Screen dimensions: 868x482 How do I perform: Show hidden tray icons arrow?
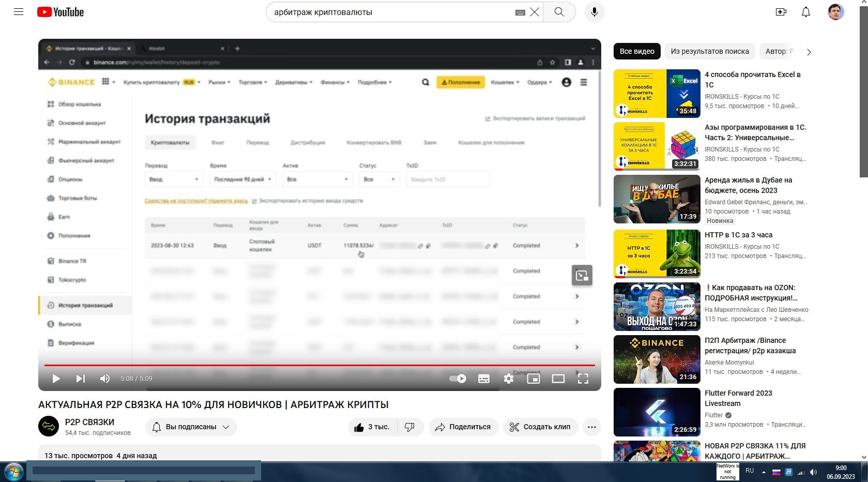[764, 472]
